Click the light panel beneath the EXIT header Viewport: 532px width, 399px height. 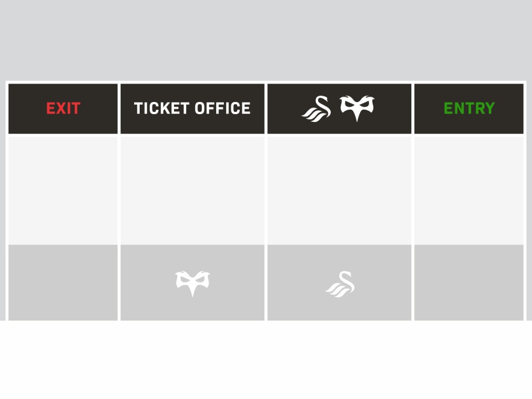coord(63,188)
